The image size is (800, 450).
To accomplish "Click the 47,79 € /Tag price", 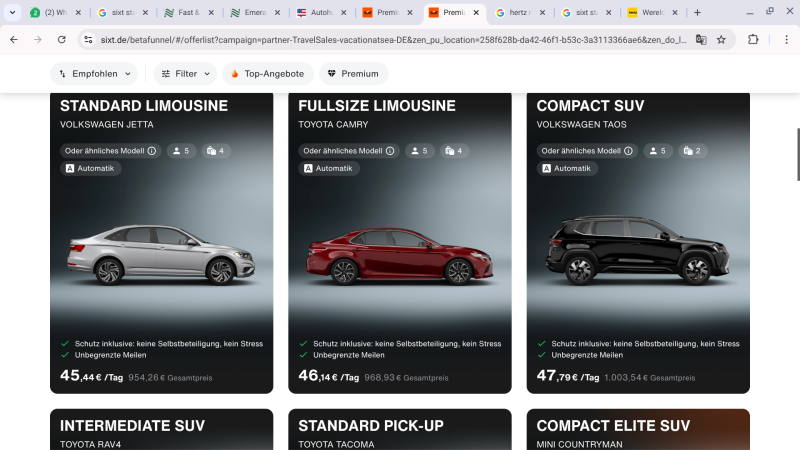I will 568,376.
